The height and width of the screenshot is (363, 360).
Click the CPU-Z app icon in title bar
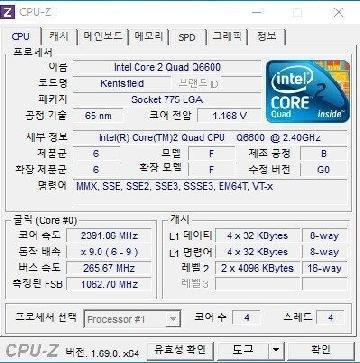point(7,12)
